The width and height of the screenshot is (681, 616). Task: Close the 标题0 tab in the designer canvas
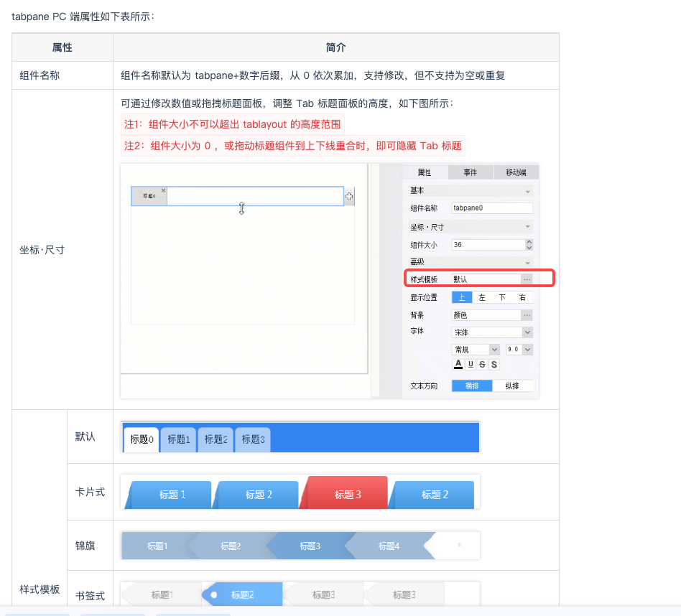163,190
